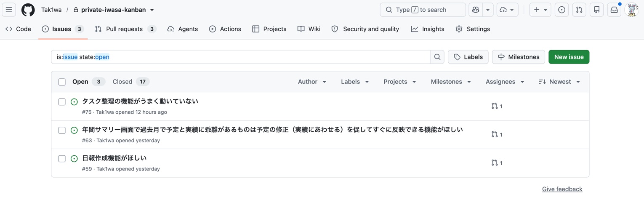Open the Wiki tab
Viewport: 644px width, 216px height.
[x=309, y=29]
